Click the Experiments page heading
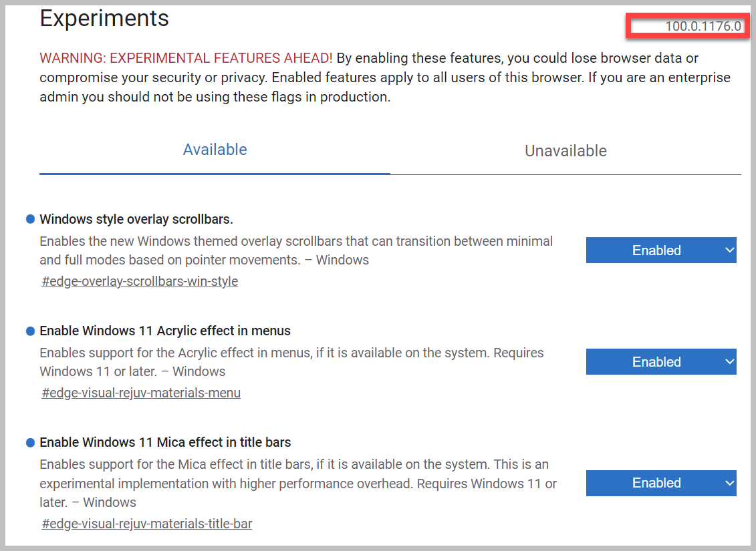 click(x=104, y=18)
